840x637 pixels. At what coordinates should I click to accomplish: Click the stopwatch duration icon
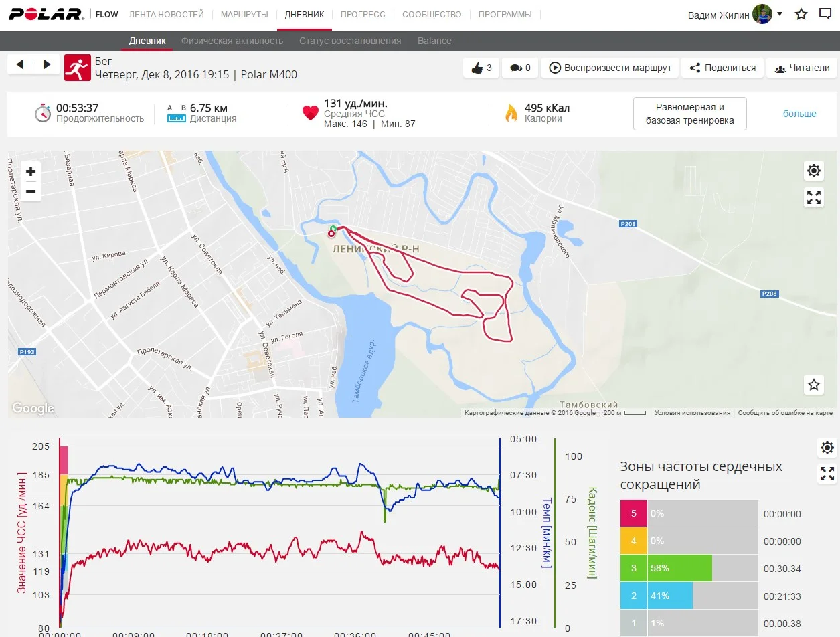[x=43, y=112]
